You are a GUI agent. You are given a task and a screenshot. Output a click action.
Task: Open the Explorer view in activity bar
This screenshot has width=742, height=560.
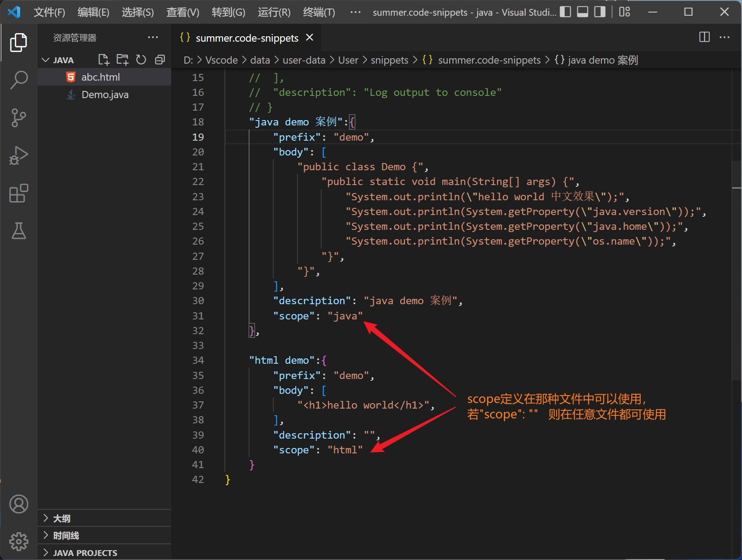(x=18, y=43)
